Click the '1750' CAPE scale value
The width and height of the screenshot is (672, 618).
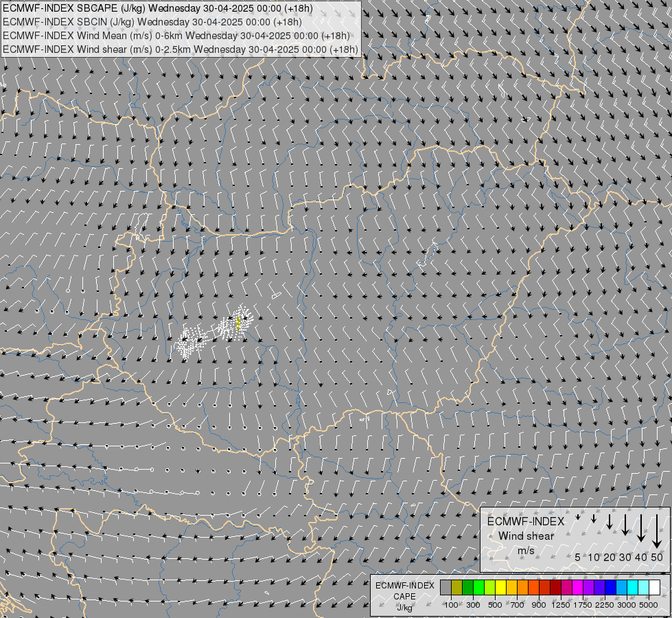point(583,605)
